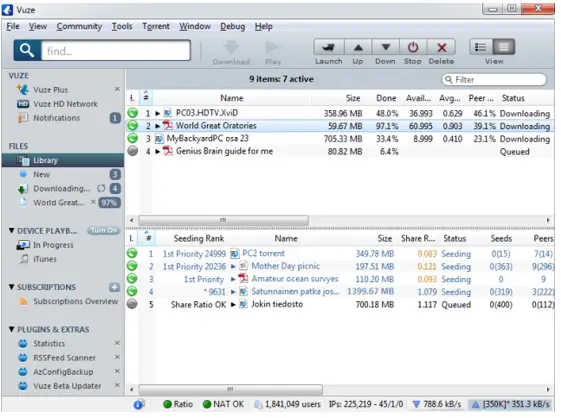The height and width of the screenshot is (418, 561).
Task: Click the upload speed 351.3 kB/s indicator
Action: [511, 404]
